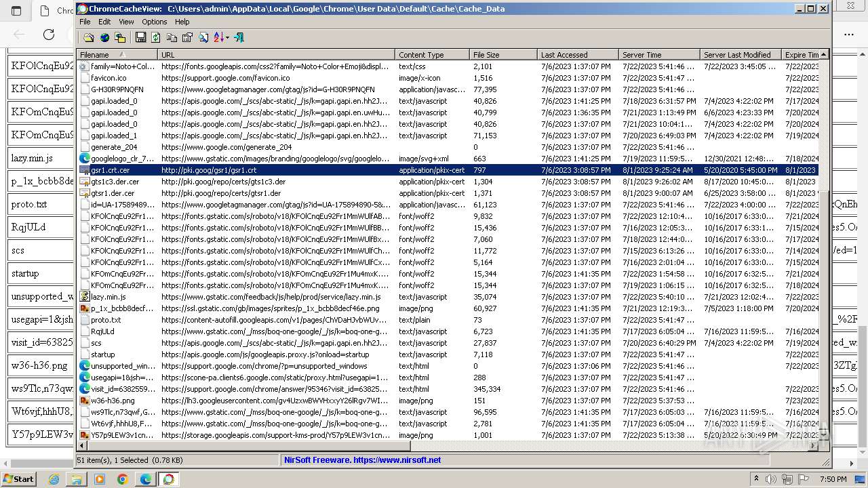Sort by the Content Type column header
This screenshot has height=488, width=868.
(x=432, y=55)
